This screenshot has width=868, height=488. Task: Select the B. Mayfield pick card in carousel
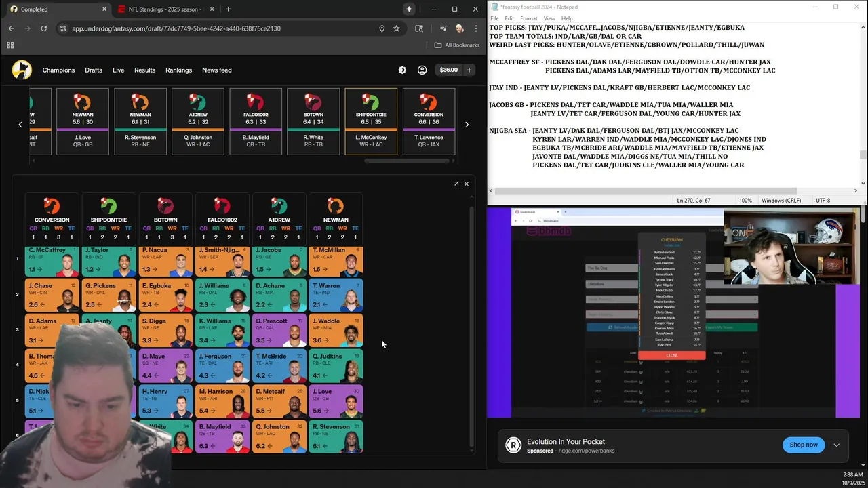click(x=256, y=121)
